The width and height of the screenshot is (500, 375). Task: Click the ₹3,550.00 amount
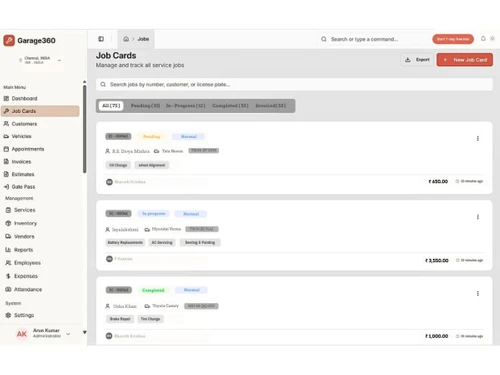437,260
